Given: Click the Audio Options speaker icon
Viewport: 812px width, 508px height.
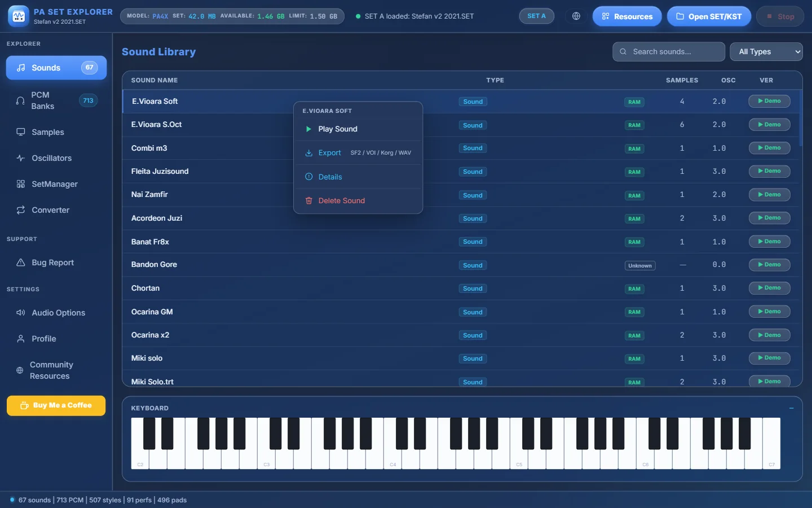Looking at the screenshot, I should tap(21, 313).
